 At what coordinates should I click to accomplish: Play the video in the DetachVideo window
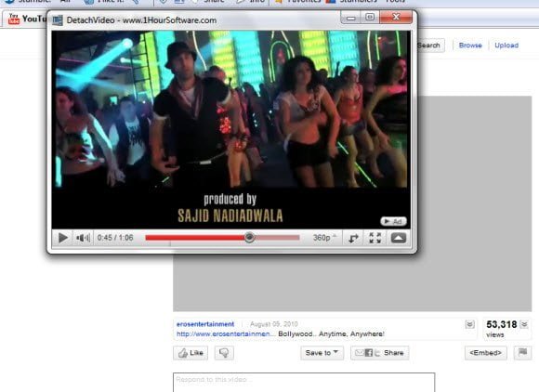point(62,238)
